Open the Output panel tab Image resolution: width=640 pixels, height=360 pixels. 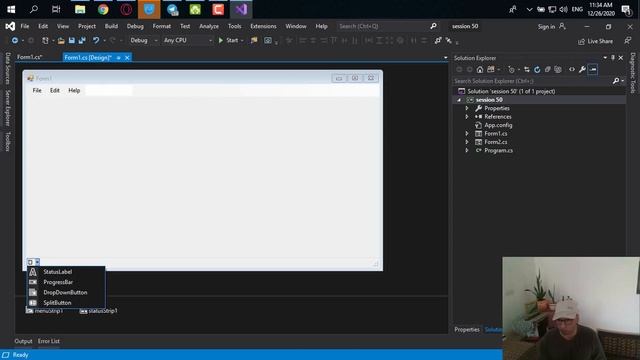23,341
